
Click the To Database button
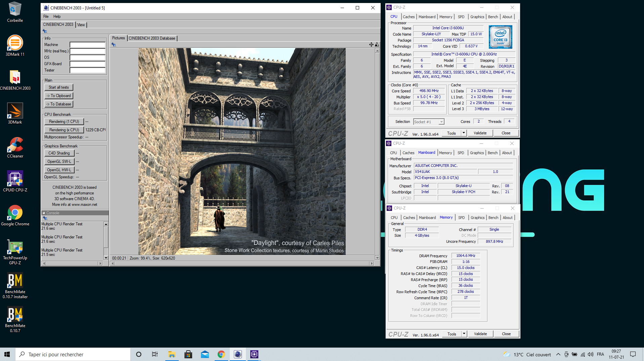[58, 104]
